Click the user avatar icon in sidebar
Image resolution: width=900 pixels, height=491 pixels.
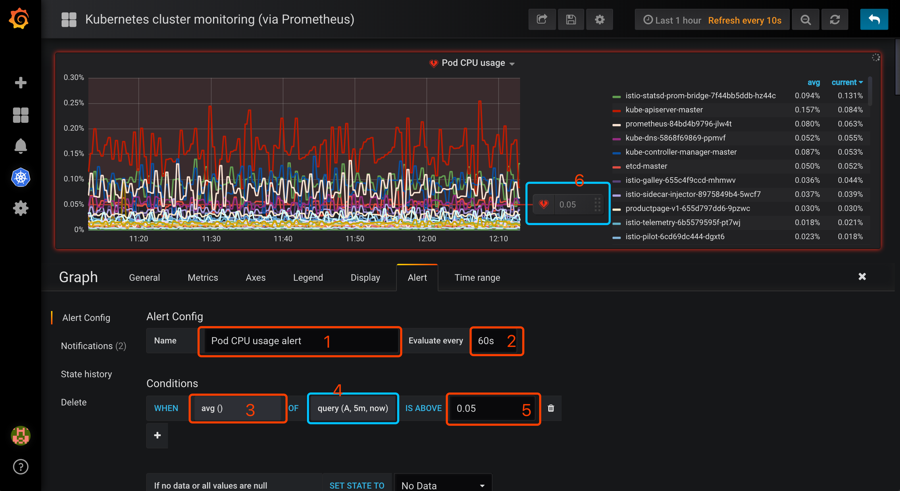tap(21, 436)
